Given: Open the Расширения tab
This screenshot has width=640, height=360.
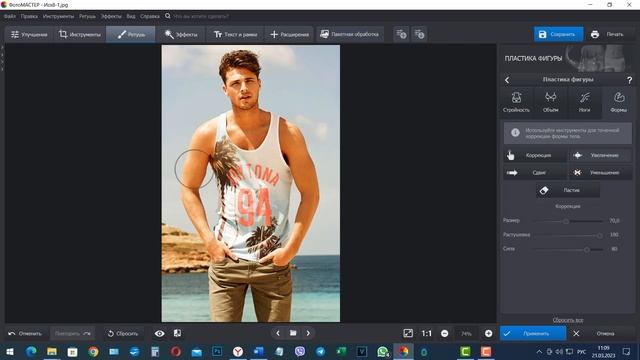Looking at the screenshot, I should (289, 34).
